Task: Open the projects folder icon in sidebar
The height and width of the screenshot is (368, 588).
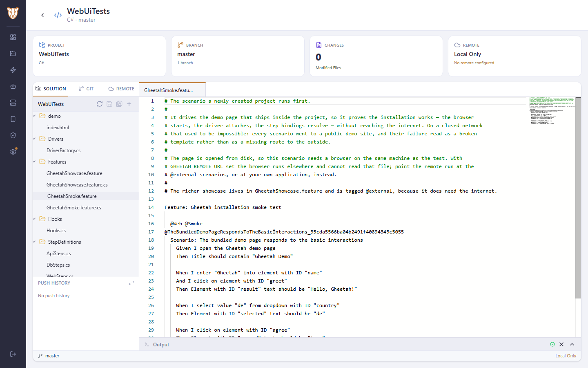Action: tap(13, 54)
